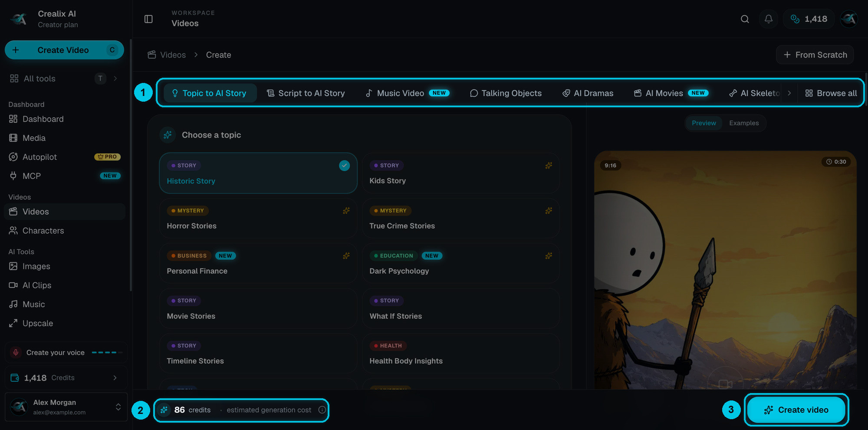Select the Timeline Stories topic

tap(258, 353)
